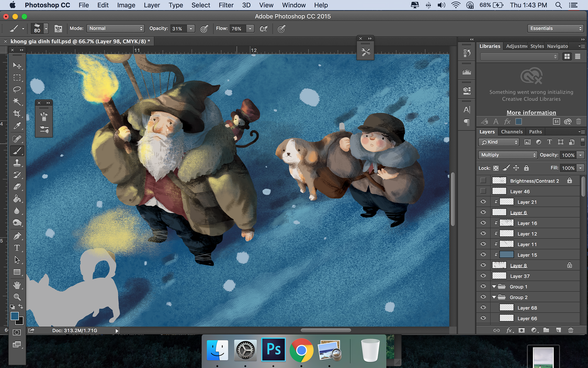Select the Lasso tool

click(17, 90)
